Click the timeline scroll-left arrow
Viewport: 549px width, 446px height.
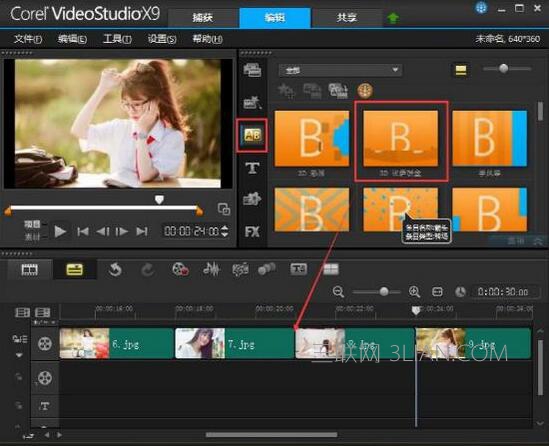coord(47,435)
